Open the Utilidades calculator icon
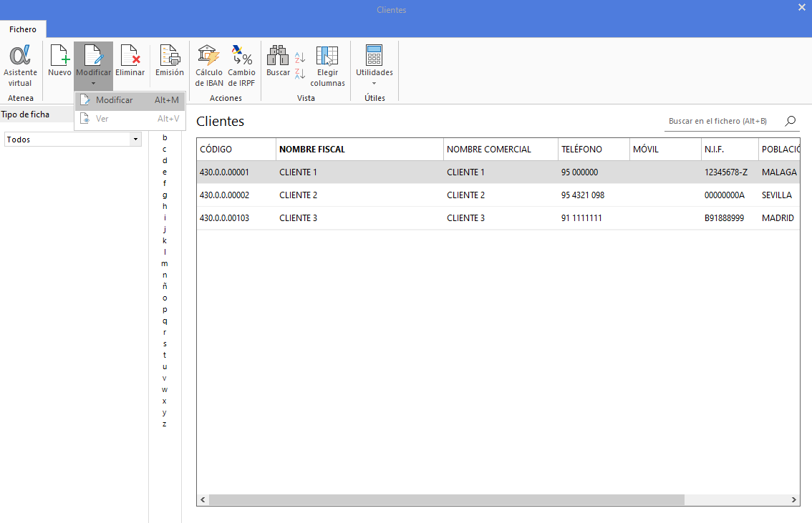812x523 pixels. tap(374, 55)
